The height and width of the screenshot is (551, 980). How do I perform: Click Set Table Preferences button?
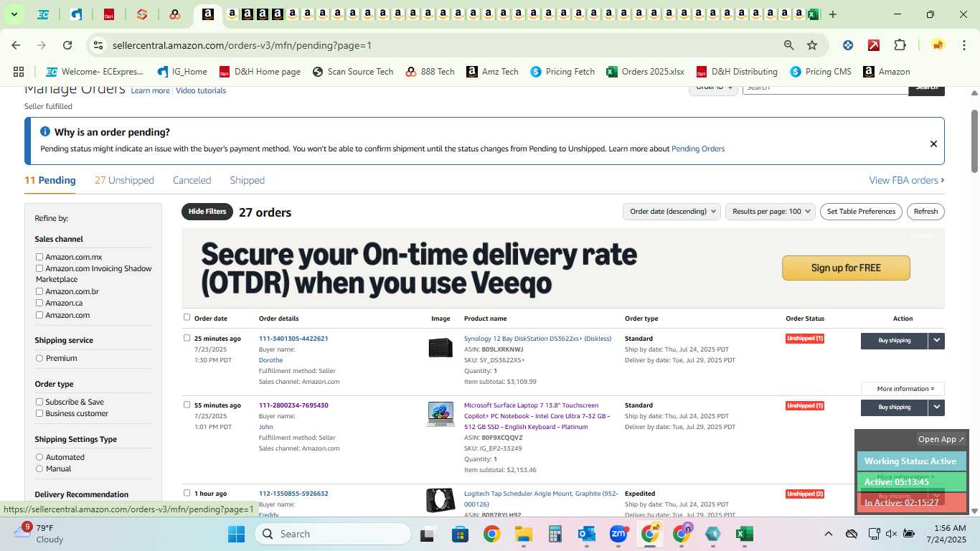(861, 212)
